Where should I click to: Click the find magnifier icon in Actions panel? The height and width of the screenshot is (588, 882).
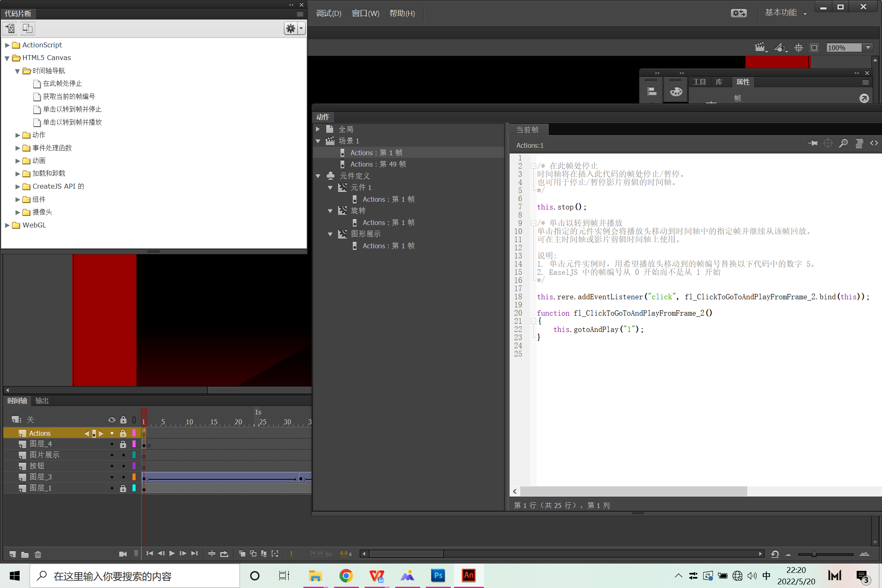tap(843, 143)
